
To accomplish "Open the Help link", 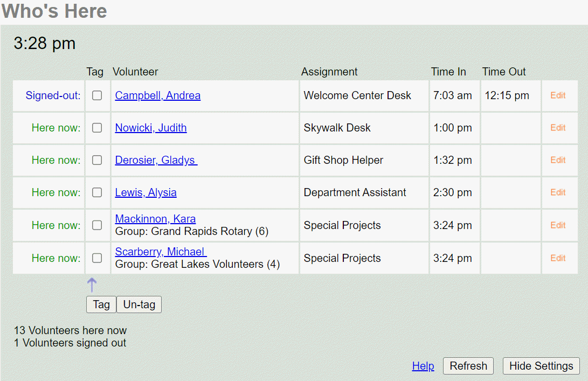I will click(x=423, y=366).
